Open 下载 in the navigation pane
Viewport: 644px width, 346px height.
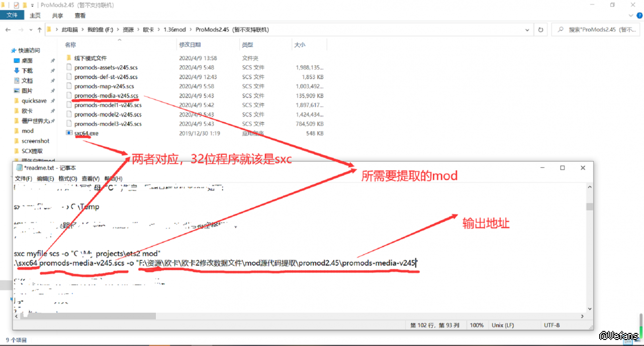coord(27,70)
